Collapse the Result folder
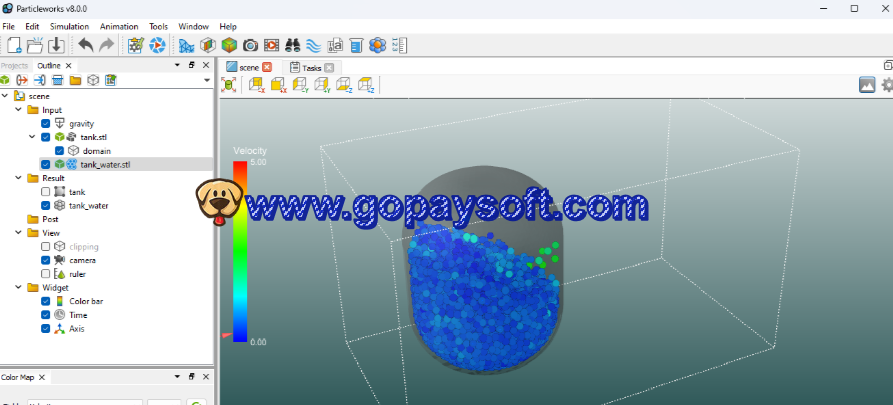This screenshot has height=405, width=893. coord(19,178)
